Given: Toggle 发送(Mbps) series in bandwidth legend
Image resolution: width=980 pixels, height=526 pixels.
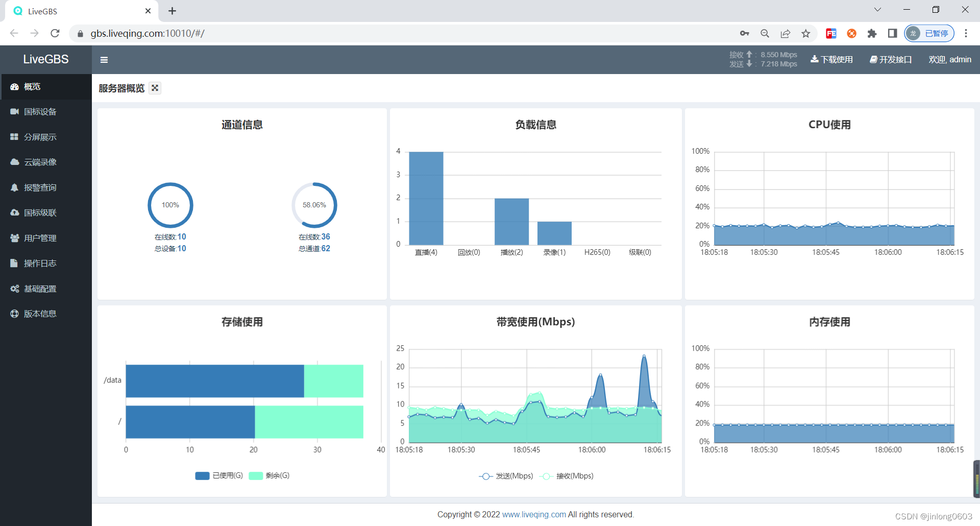Looking at the screenshot, I should point(506,476).
